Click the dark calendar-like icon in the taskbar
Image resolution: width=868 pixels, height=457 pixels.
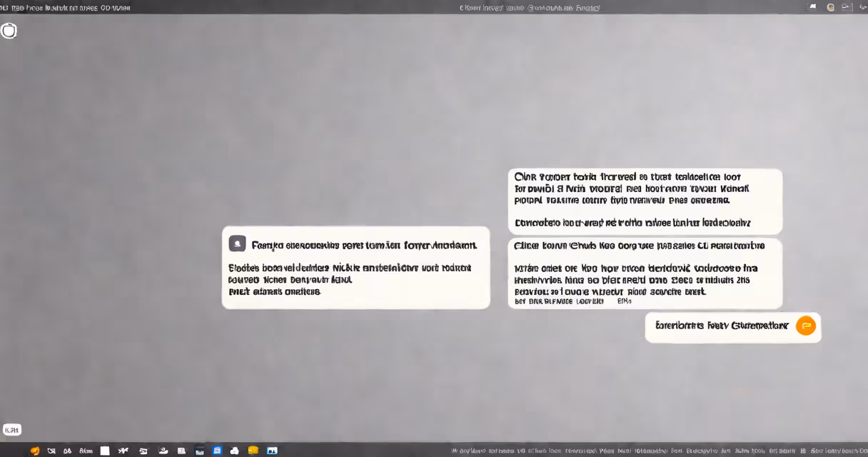pos(199,451)
